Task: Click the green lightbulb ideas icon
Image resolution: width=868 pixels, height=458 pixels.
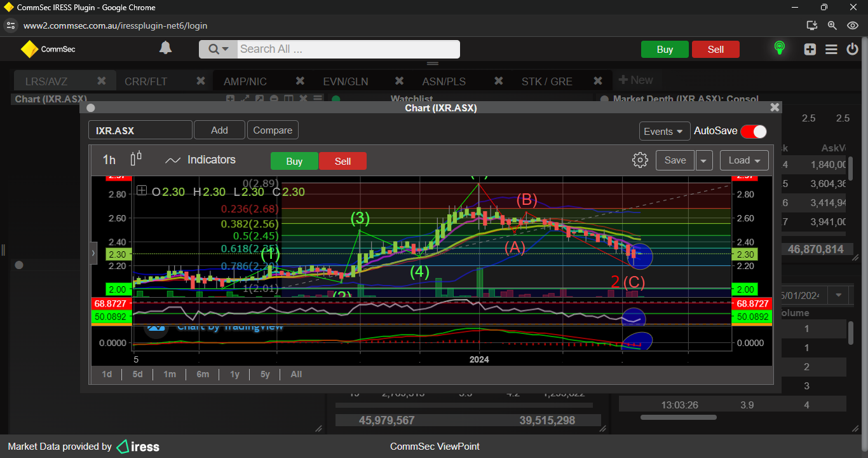Action: pos(779,48)
